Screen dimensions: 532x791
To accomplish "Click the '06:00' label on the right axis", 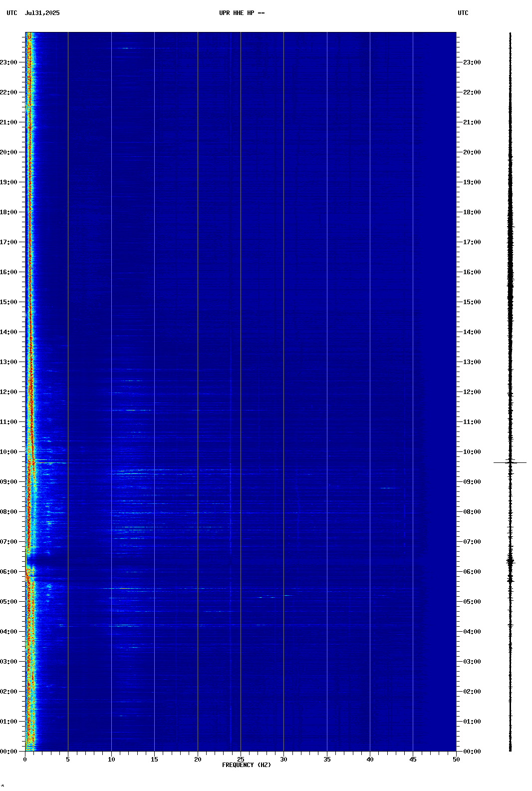I will point(472,572).
